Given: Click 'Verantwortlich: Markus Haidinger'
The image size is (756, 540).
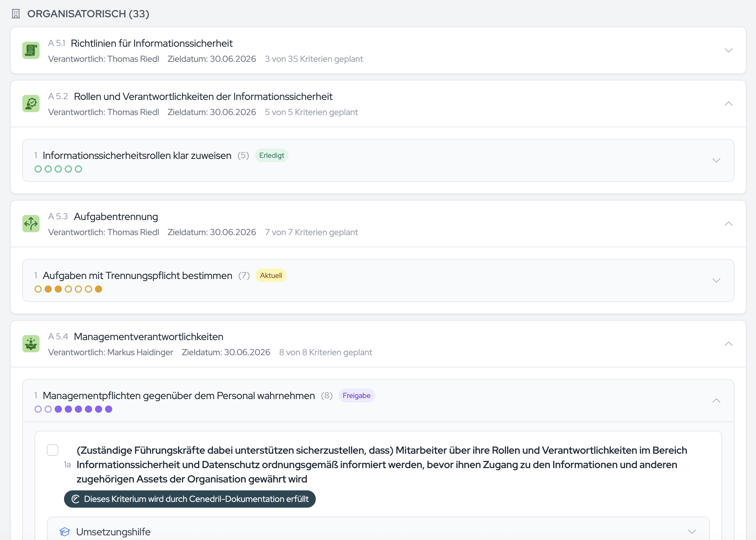Looking at the screenshot, I should coord(111,352).
